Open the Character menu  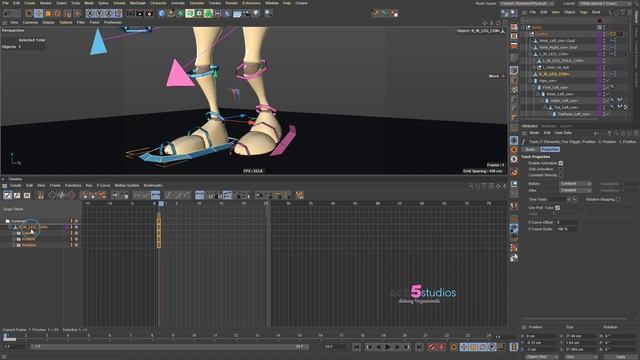(158, 3)
